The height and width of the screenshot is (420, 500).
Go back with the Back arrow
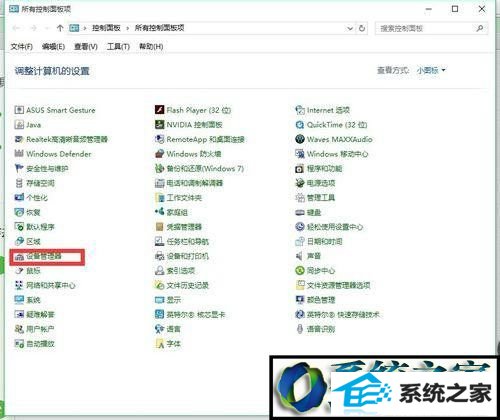click(16, 28)
